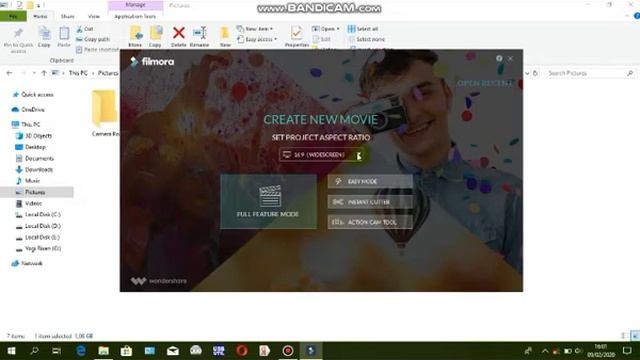Click This PC in the address bar
This screenshot has height=360, width=640.
tap(78, 73)
